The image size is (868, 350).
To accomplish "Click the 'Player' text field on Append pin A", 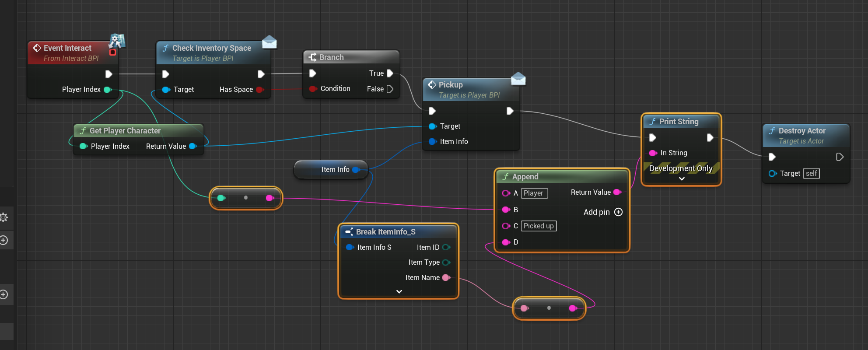I will pyautogui.click(x=534, y=193).
